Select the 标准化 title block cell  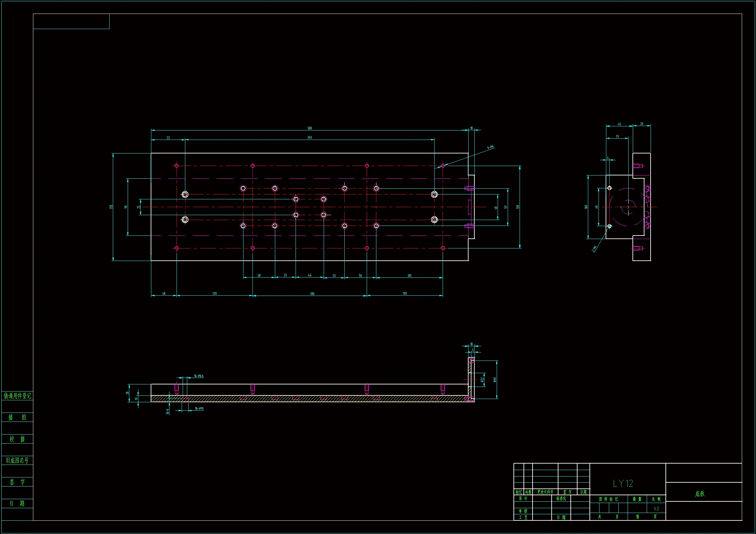[x=561, y=499]
